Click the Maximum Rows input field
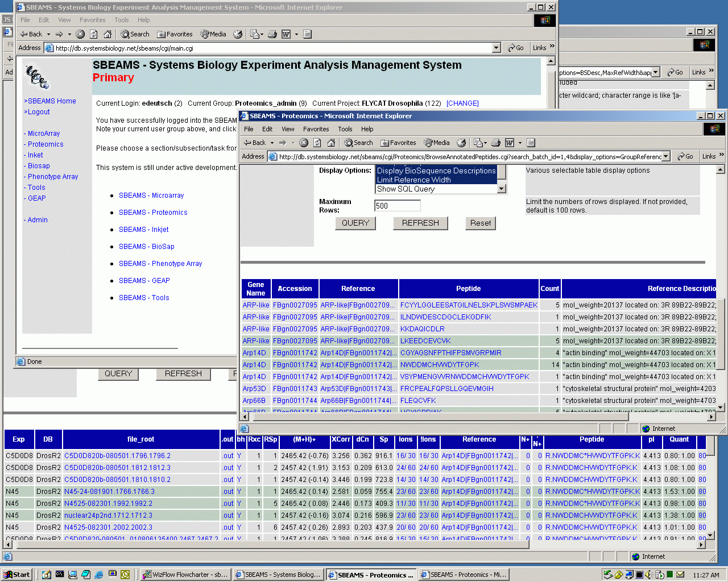728x582 pixels. coord(397,206)
